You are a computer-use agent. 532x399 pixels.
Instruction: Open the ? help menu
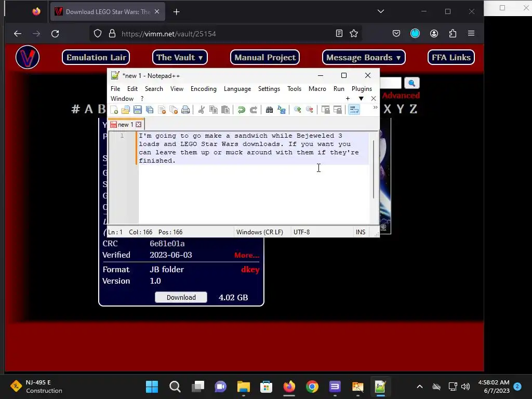[142, 99]
